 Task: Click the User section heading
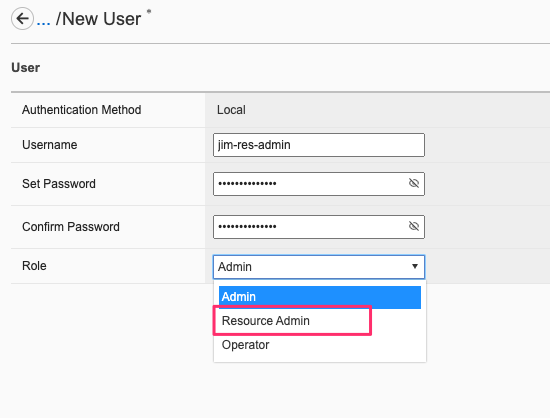click(26, 67)
